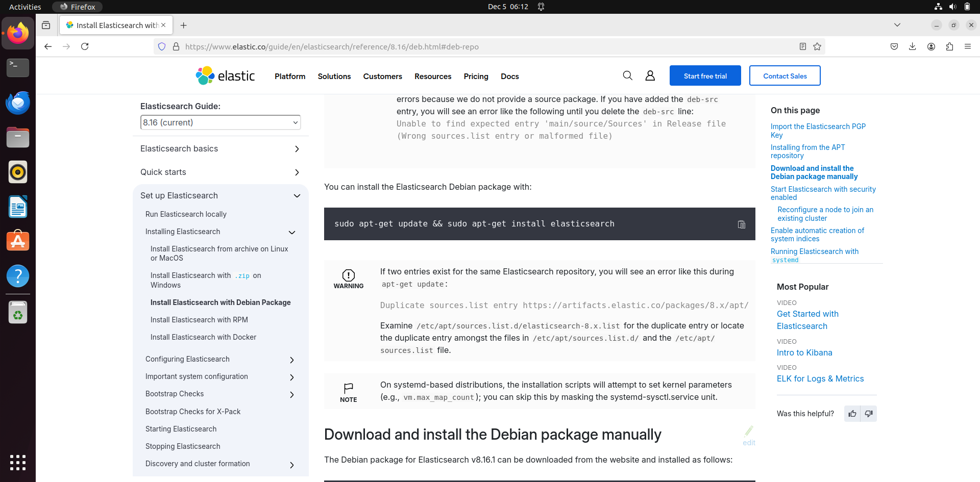Click the edit pencil next to heading
980x482 pixels.
[749, 436]
